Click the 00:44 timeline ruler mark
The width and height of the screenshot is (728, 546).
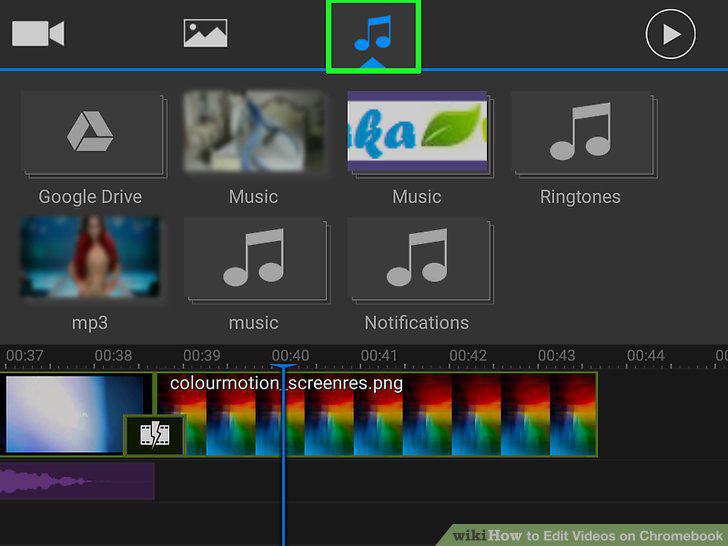coord(646,356)
